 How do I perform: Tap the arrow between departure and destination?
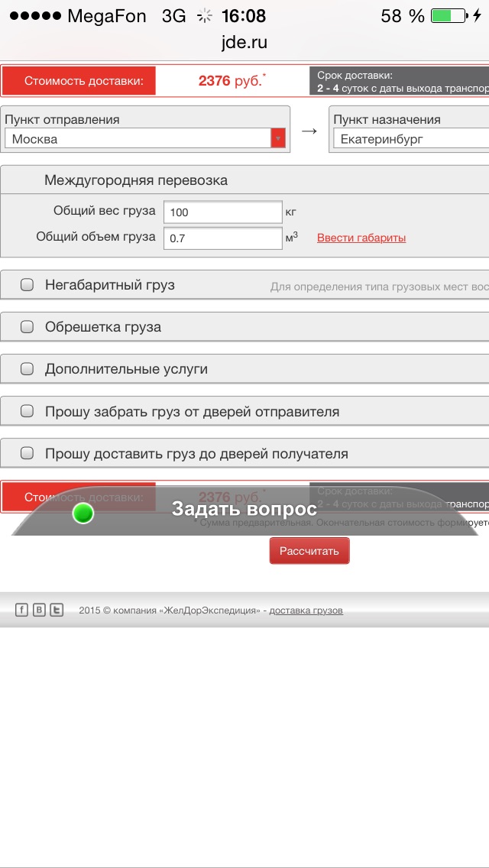point(309,131)
